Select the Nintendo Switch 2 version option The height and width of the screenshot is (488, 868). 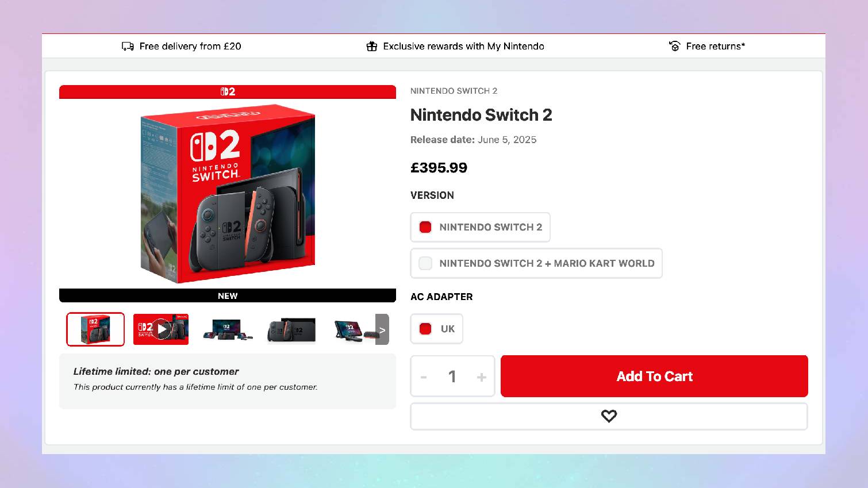tap(480, 227)
